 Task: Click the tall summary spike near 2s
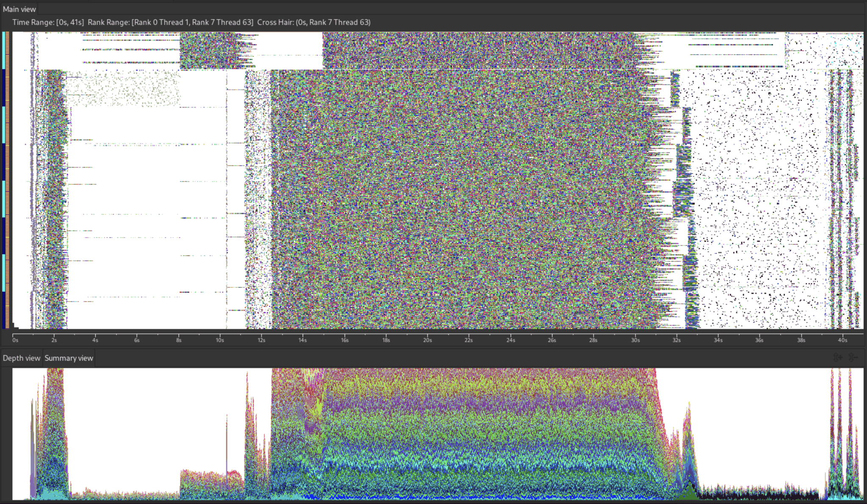point(55,423)
